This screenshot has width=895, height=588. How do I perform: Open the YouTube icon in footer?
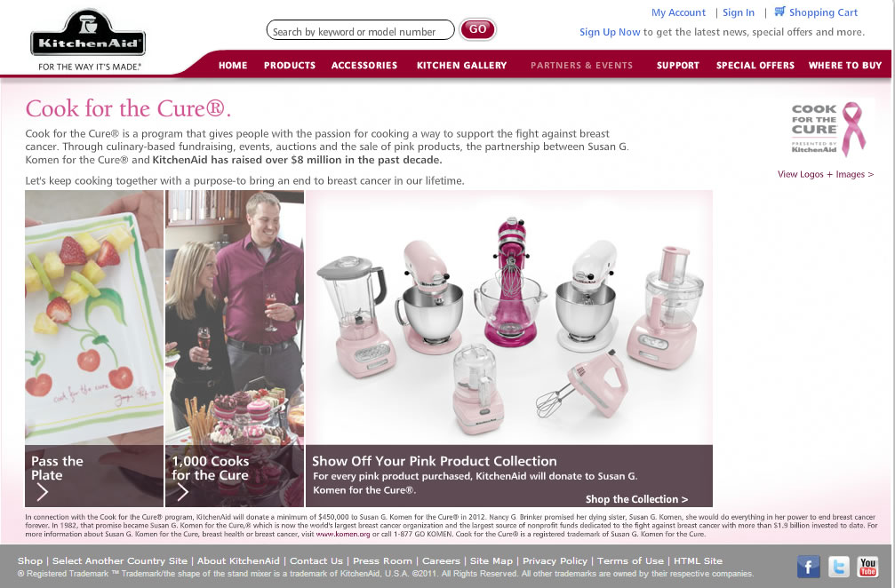tap(867, 567)
